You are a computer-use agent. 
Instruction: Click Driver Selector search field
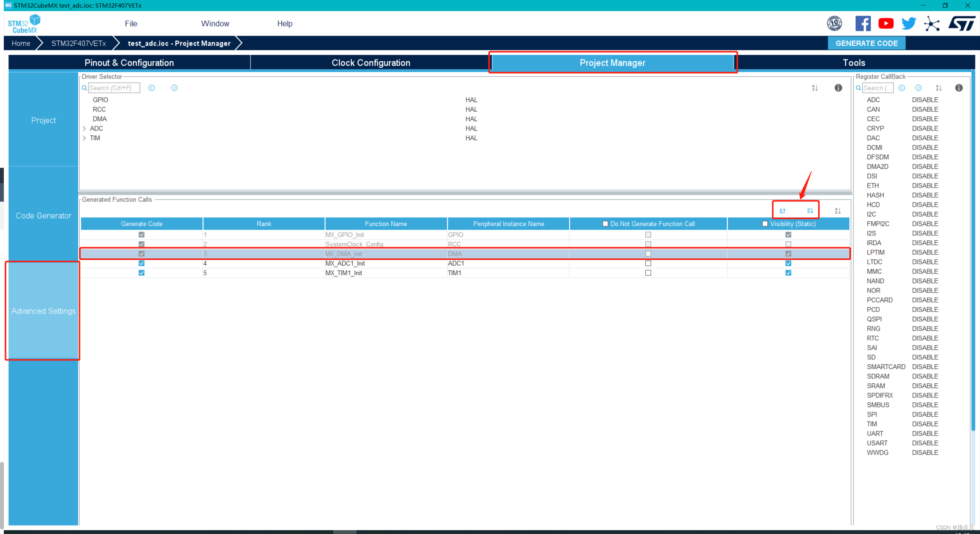pyautogui.click(x=114, y=88)
